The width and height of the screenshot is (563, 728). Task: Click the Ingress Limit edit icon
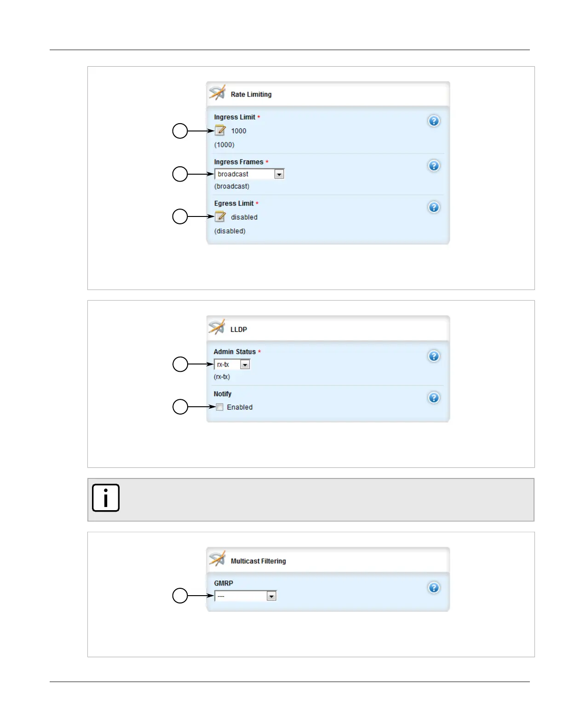pos(220,131)
